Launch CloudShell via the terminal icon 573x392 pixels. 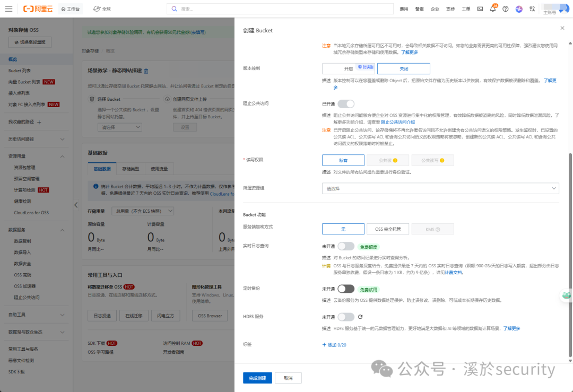tap(479, 8)
